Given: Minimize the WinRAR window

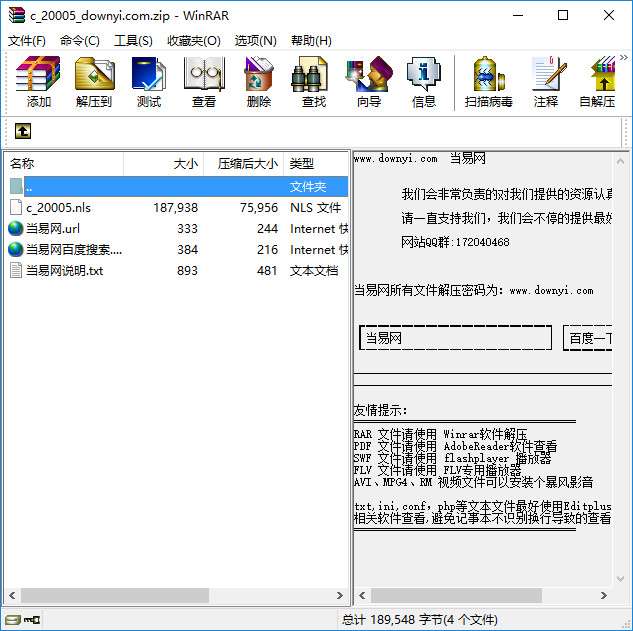Looking at the screenshot, I should (x=518, y=15).
